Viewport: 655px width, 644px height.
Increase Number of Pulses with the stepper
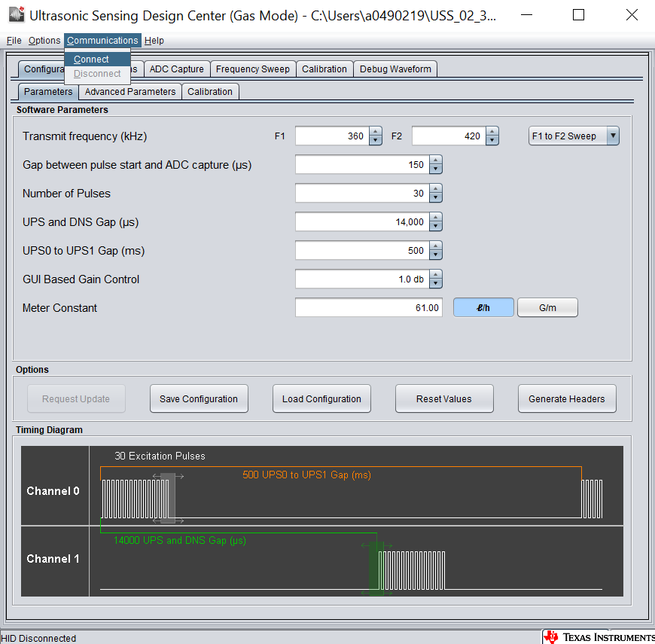[x=435, y=189]
